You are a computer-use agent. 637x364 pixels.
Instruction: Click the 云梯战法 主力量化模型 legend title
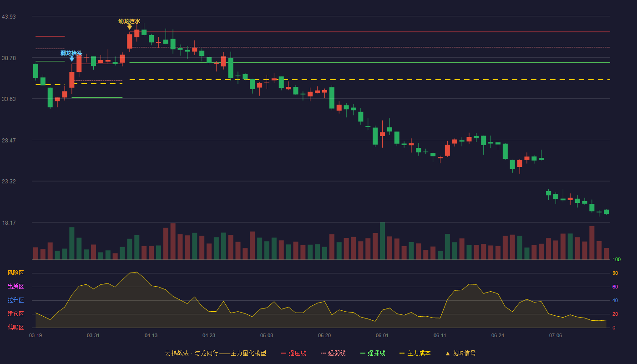(x=215, y=353)
